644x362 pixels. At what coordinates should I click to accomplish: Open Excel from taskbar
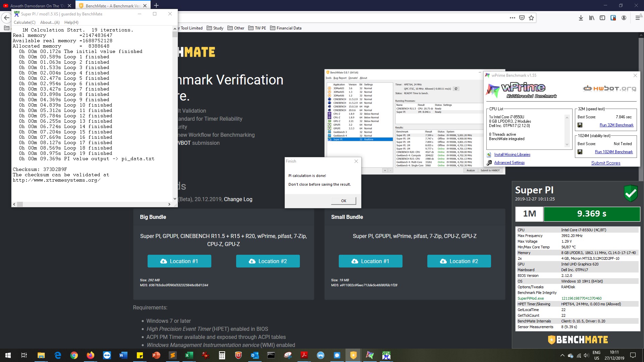(189, 355)
